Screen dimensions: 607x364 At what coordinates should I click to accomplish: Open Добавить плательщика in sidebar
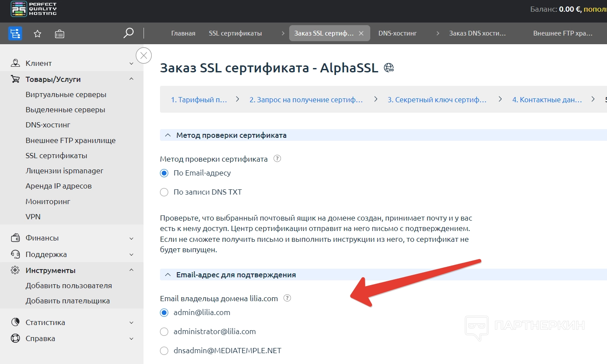[x=68, y=301]
